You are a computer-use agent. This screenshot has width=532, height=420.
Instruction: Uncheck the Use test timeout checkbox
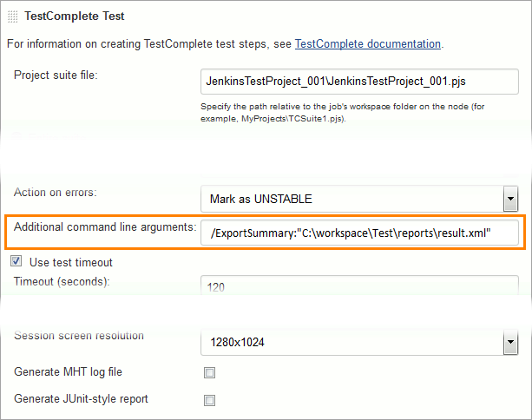[16, 261]
